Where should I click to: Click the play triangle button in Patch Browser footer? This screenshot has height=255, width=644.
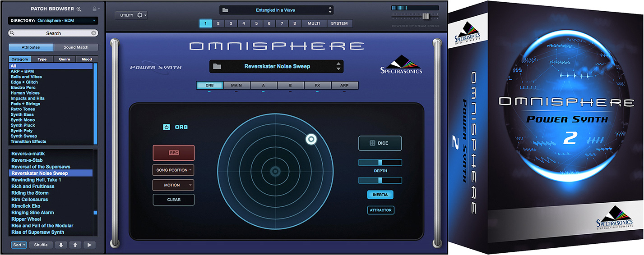coord(89,245)
